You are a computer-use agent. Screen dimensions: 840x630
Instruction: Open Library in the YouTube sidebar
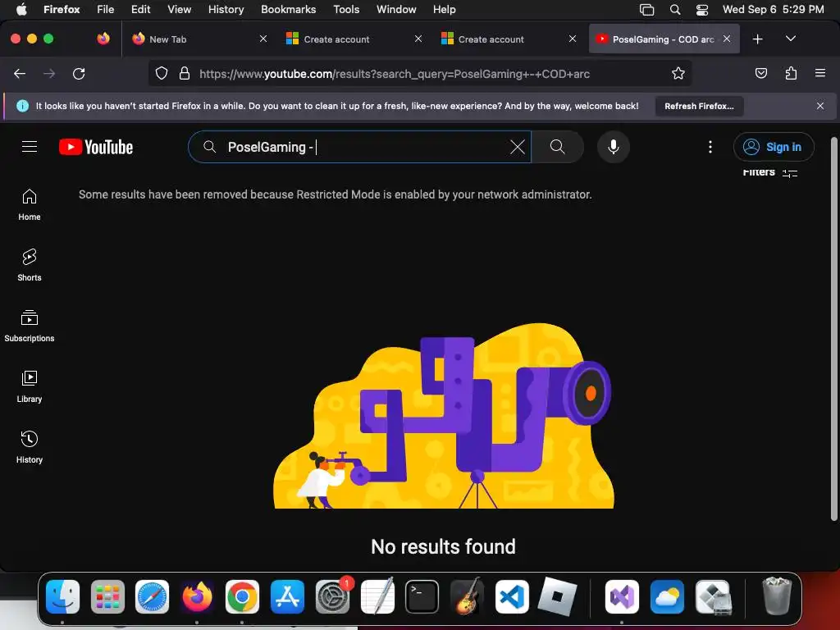[x=30, y=387]
